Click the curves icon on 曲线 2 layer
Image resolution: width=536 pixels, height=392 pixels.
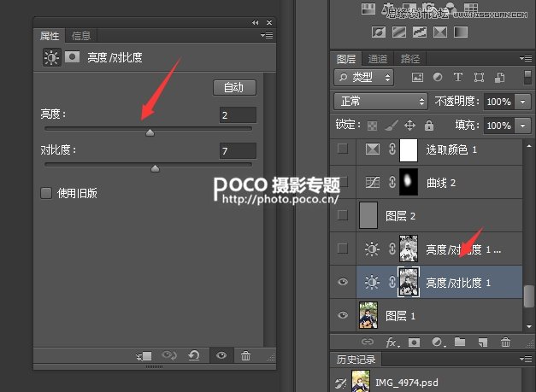click(372, 182)
